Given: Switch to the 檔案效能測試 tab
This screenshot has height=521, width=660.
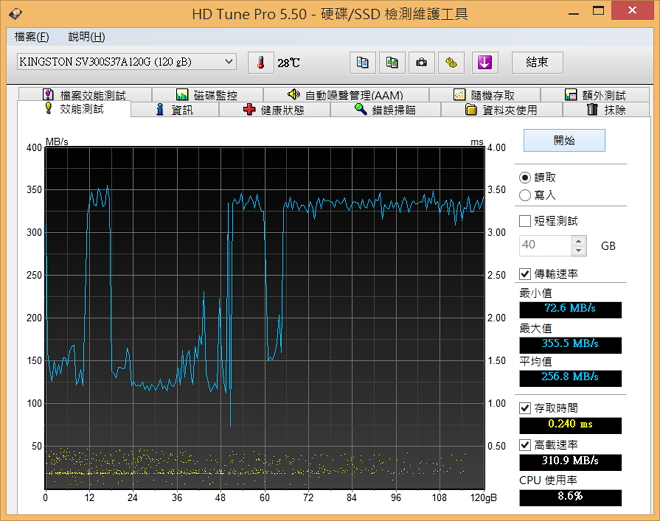Looking at the screenshot, I should (x=84, y=95).
